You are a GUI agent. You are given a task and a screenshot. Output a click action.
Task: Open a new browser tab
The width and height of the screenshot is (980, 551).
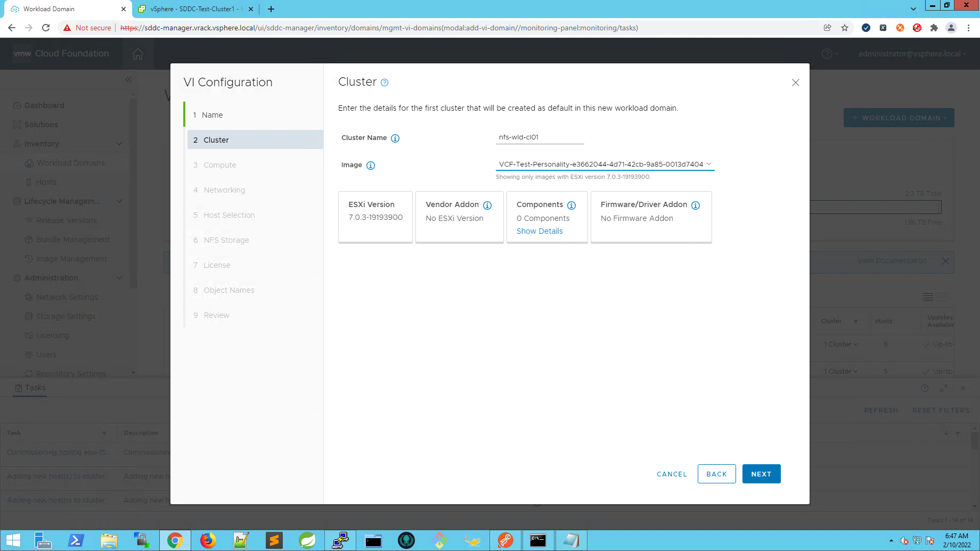point(271,9)
